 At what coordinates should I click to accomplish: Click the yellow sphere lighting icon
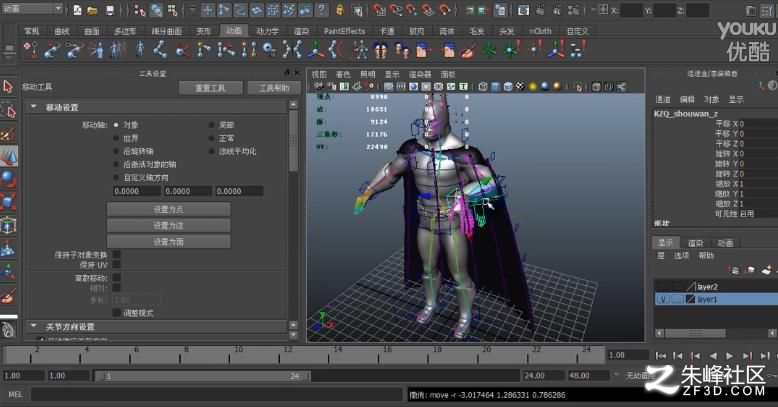[533, 87]
